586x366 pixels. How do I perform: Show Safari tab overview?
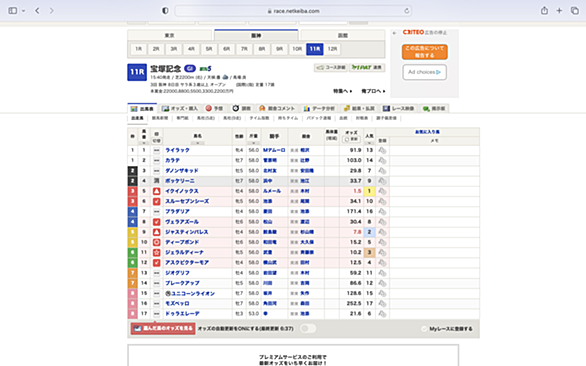pos(574,11)
